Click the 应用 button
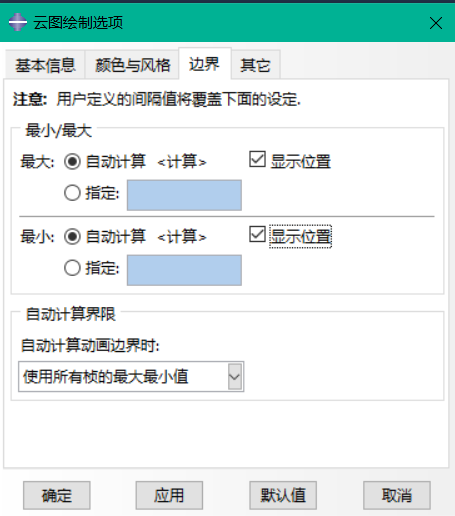The image size is (455, 516). (x=169, y=495)
